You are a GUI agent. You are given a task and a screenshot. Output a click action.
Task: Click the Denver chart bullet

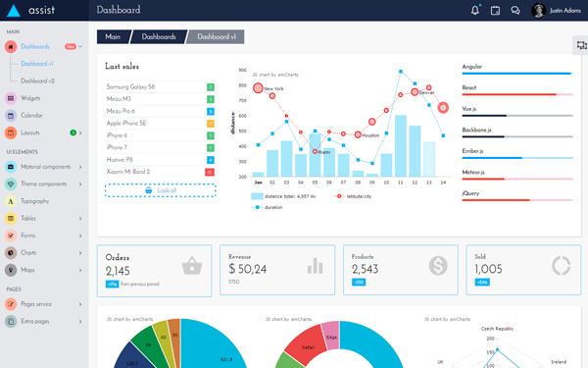[415, 92]
